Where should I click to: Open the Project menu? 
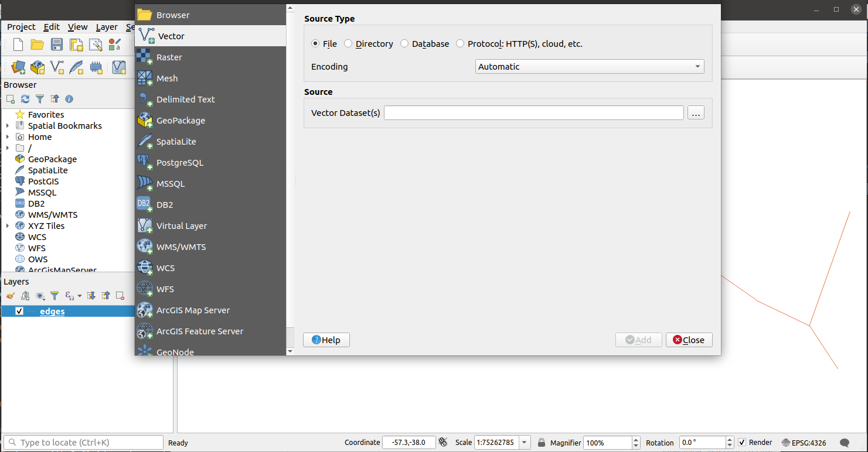[21, 27]
